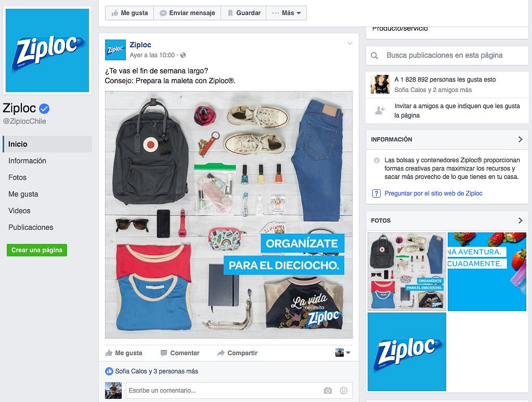Click the friend avatar beside like count
This screenshot has width=532, height=402.
(380, 84)
